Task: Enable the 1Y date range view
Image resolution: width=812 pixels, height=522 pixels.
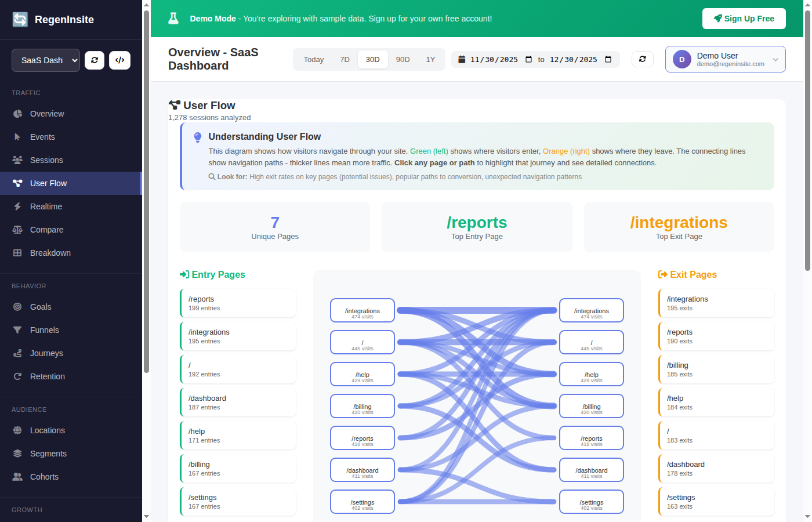Action: pos(430,59)
